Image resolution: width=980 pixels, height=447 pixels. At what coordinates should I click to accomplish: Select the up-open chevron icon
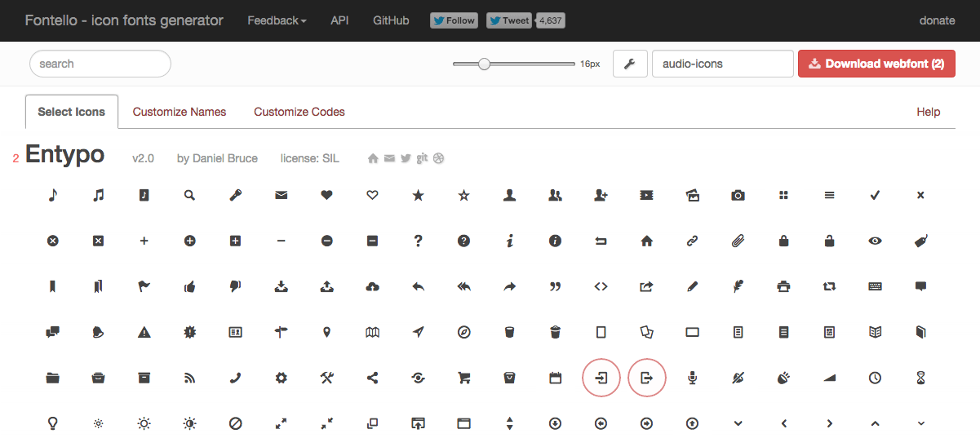pos(876,423)
